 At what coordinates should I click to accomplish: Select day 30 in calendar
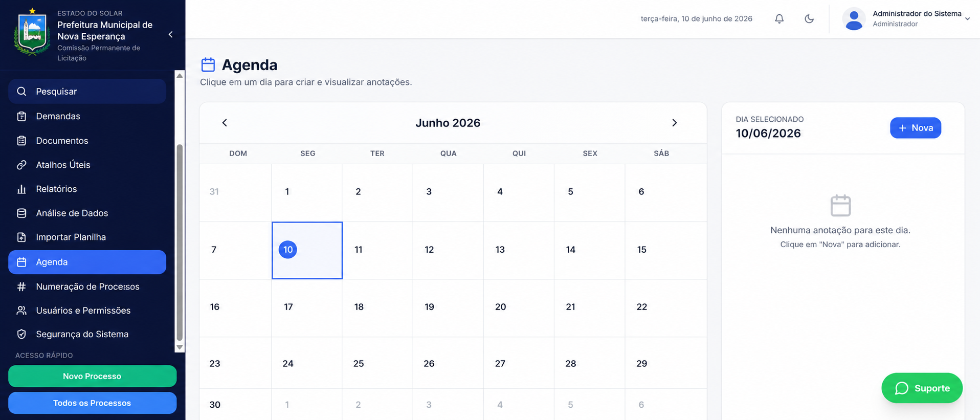click(235, 405)
